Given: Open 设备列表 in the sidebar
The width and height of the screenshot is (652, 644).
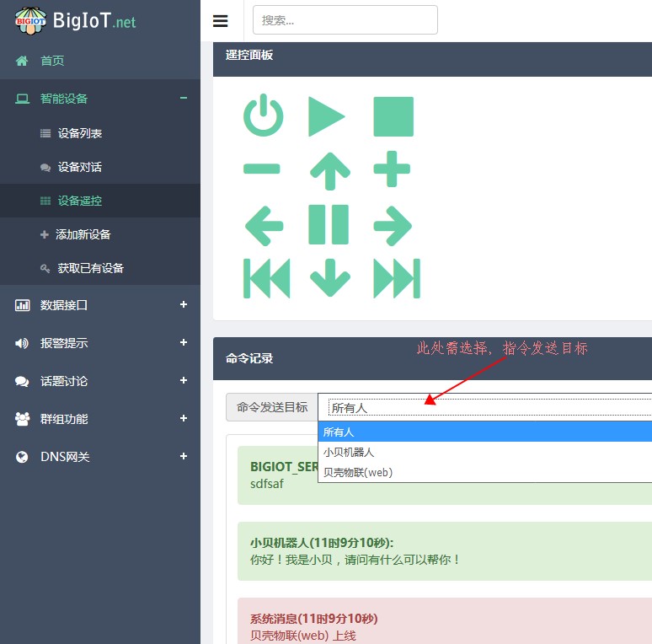Looking at the screenshot, I should 80,133.
